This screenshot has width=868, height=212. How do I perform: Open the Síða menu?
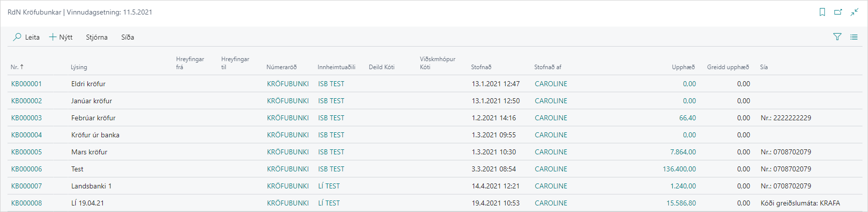click(127, 37)
